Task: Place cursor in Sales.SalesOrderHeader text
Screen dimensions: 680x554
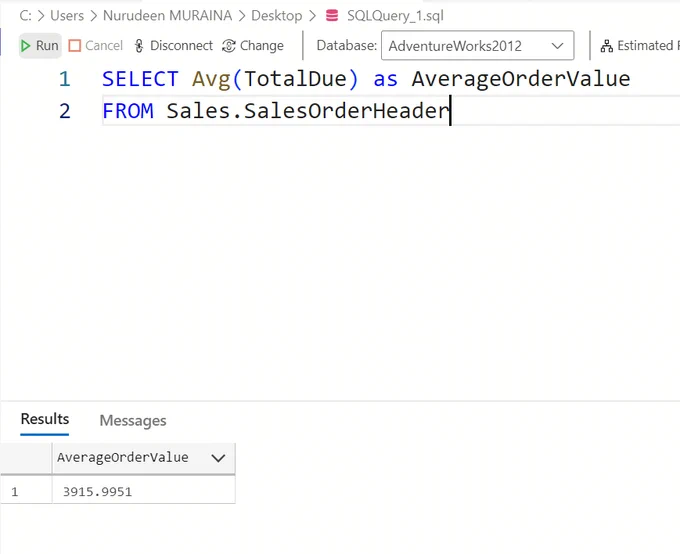Action: 308,111
